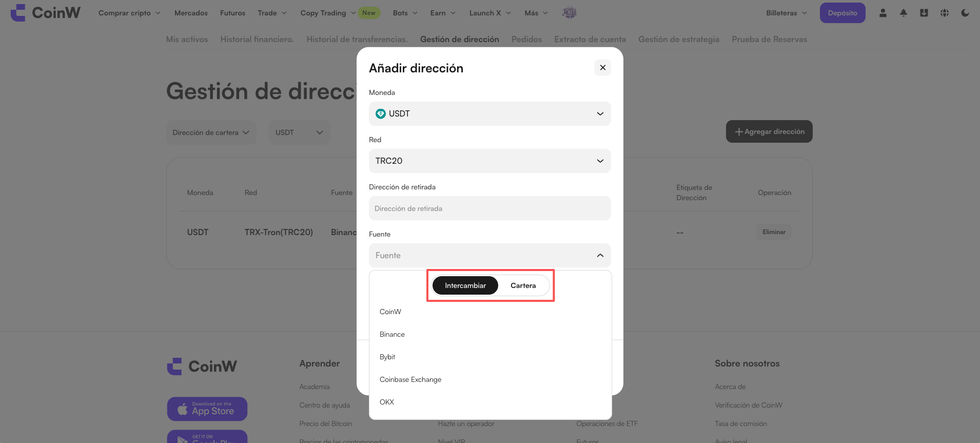This screenshot has height=443, width=980.
Task: Open Mis activos tab
Action: point(187,39)
